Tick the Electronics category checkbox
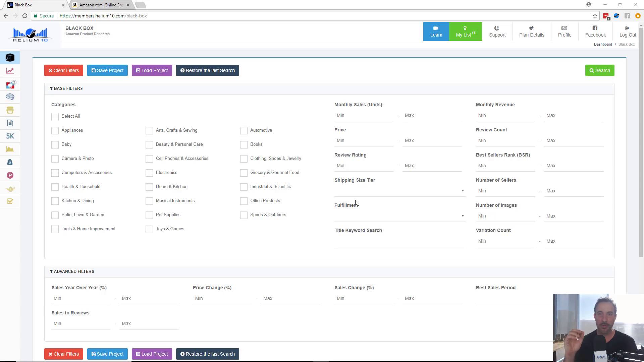This screenshot has width=644, height=362. (x=149, y=173)
